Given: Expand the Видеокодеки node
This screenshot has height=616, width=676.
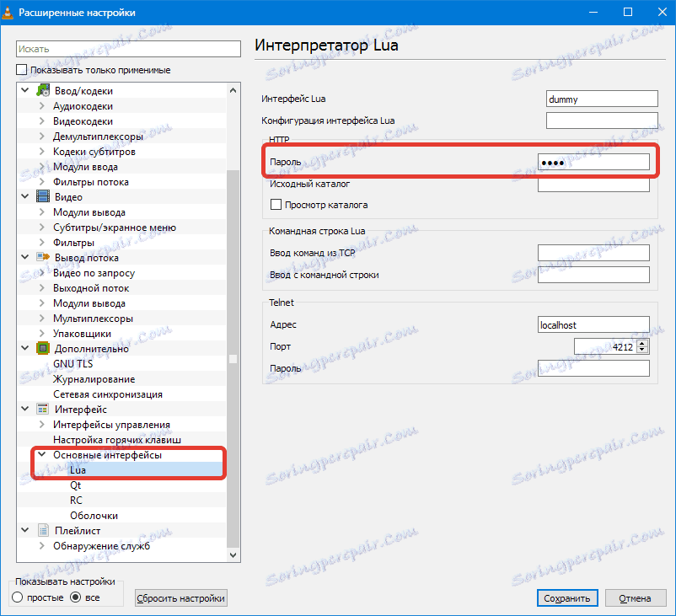Looking at the screenshot, I should click(x=42, y=121).
